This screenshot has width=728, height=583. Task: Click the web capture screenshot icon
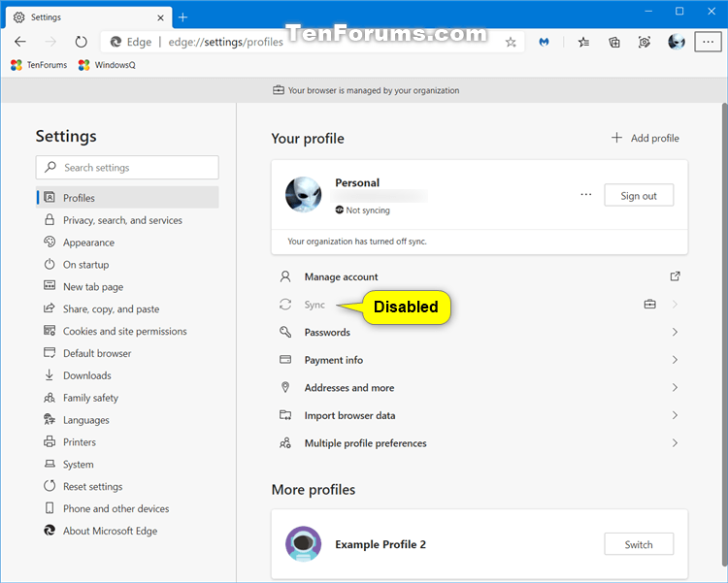pos(645,43)
